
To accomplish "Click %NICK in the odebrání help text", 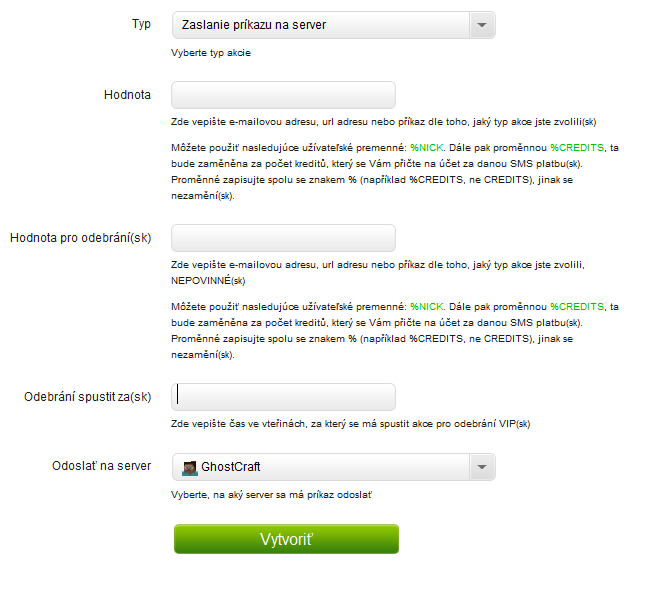I will tap(427, 306).
